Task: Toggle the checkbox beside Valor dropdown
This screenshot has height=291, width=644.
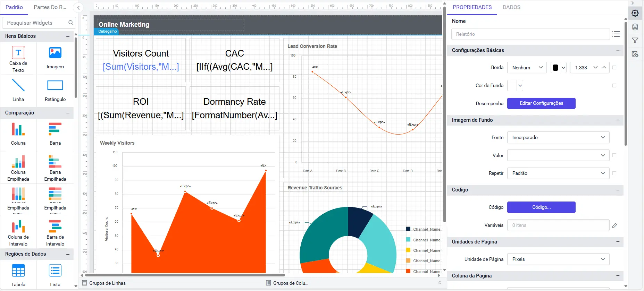Action: (x=614, y=155)
